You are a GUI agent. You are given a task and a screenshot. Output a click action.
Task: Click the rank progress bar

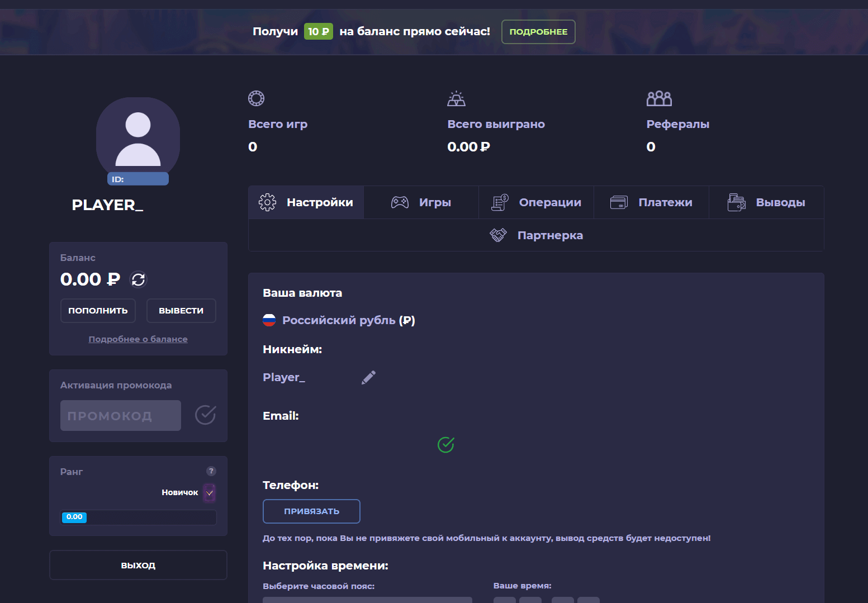click(138, 517)
